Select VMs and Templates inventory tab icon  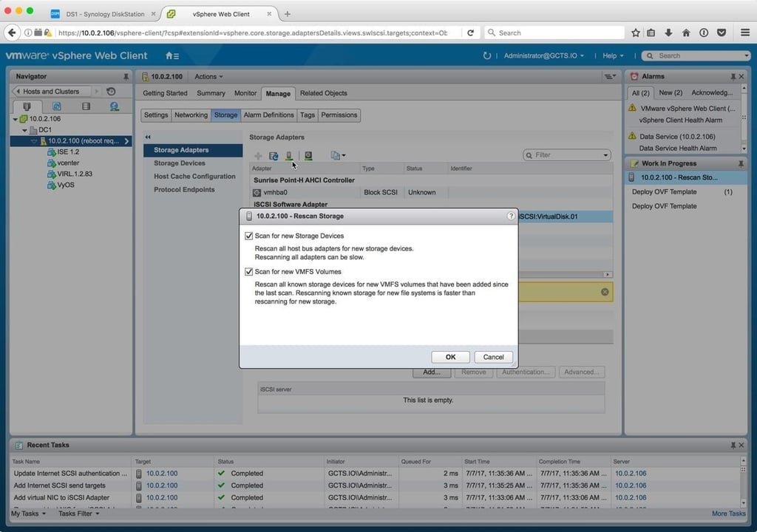[56, 106]
